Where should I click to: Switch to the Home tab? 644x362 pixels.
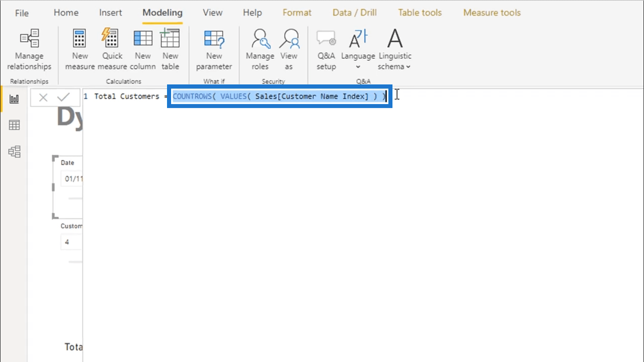[66, 13]
